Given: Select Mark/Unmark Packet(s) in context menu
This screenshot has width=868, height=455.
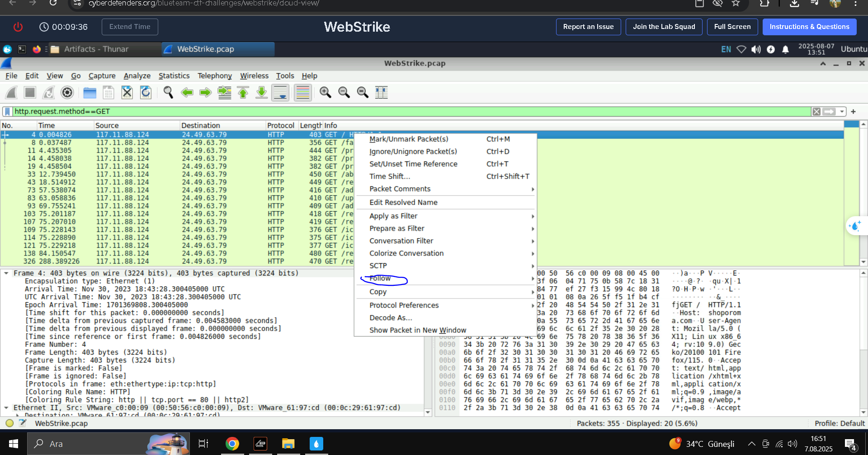Looking at the screenshot, I should tap(445, 139).
